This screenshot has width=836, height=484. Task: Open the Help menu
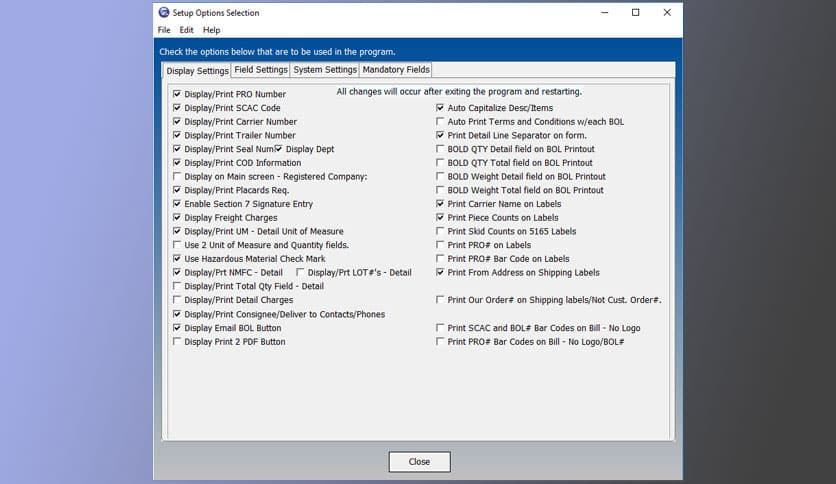(211, 30)
